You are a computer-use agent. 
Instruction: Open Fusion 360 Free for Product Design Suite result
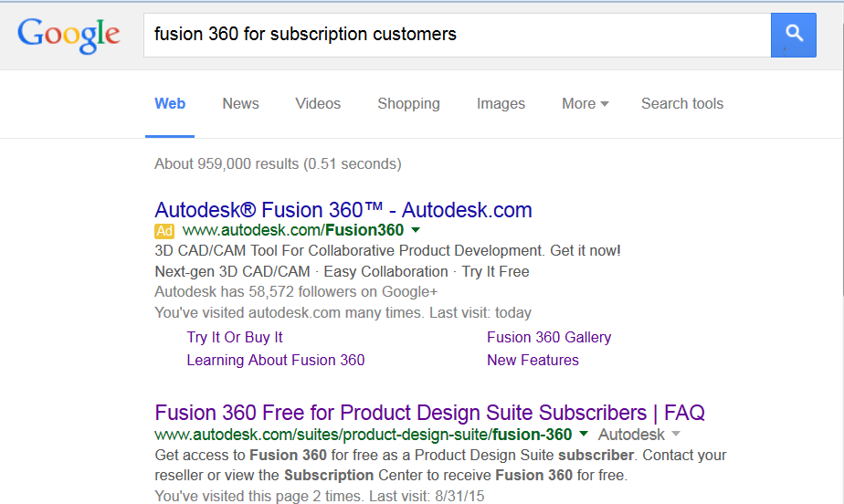tap(429, 413)
